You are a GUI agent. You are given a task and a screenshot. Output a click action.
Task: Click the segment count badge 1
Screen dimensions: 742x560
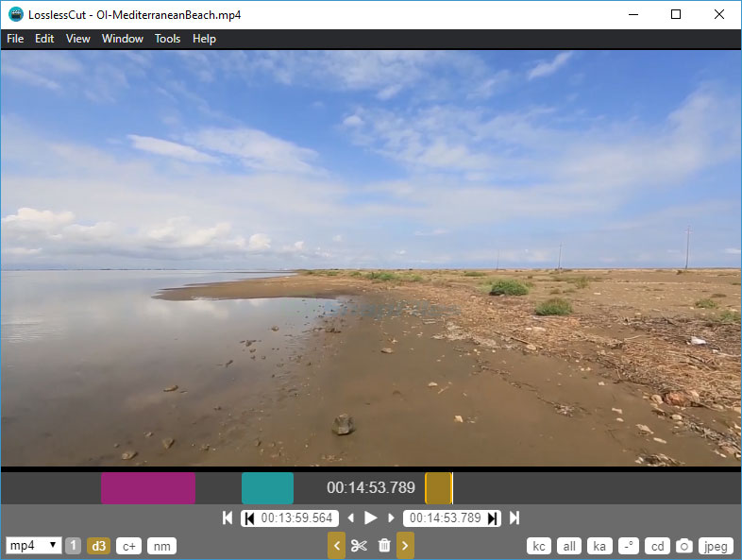73,546
